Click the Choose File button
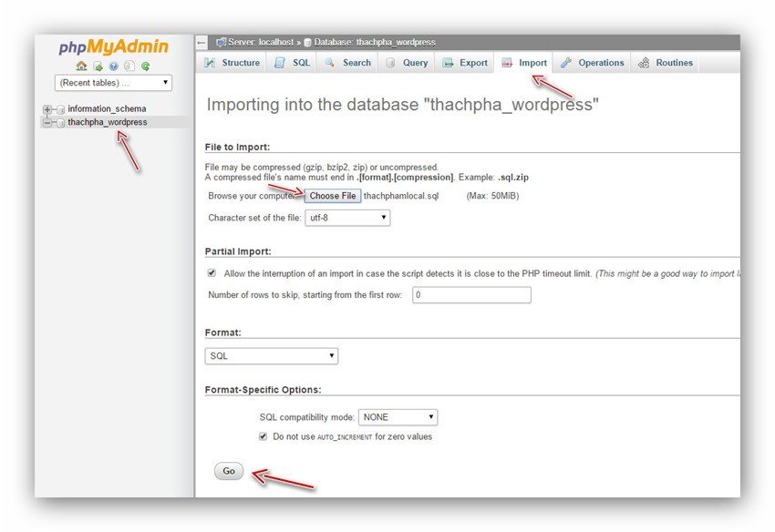 (x=332, y=196)
